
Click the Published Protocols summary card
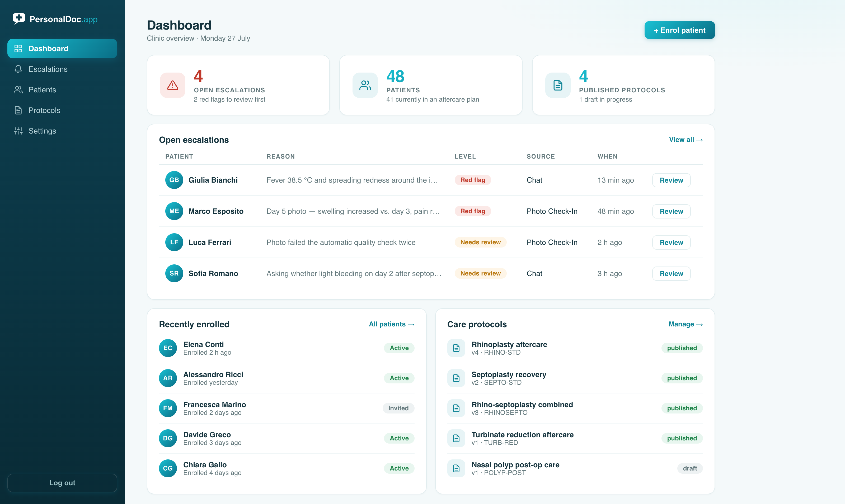(623, 85)
